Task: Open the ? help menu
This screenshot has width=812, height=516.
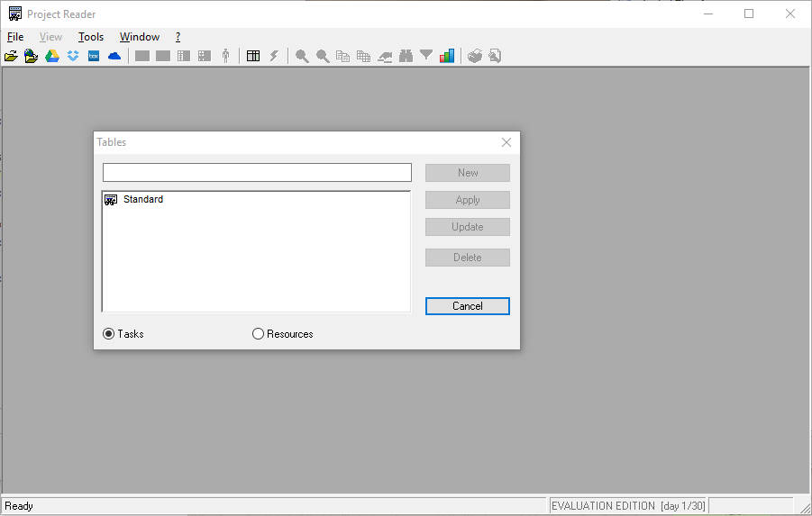Action: click(178, 37)
